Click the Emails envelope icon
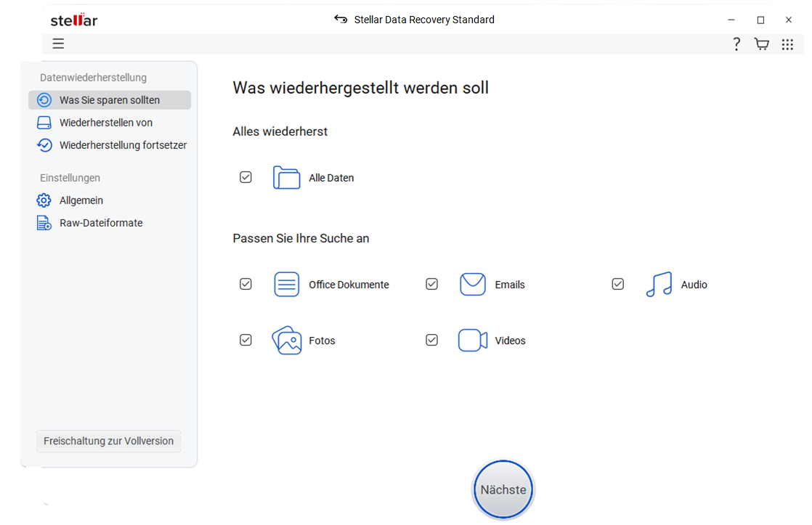Image resolution: width=812 pixels, height=525 pixels. (473, 285)
